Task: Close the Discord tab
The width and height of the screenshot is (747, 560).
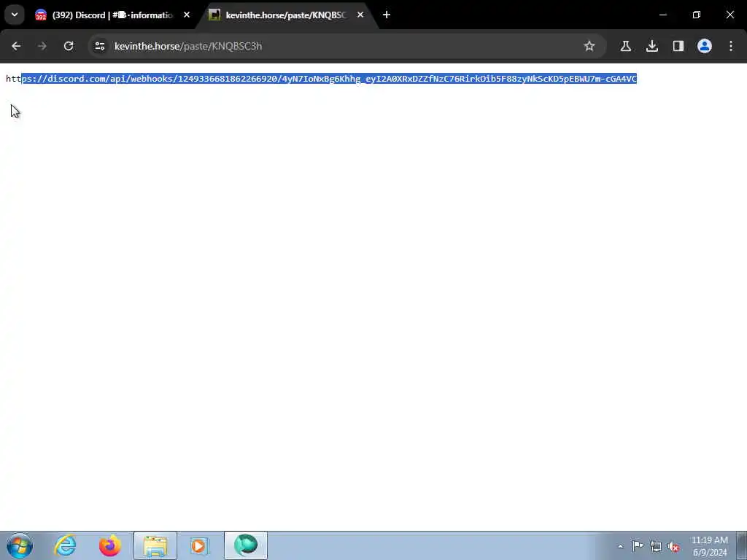Action: [x=187, y=15]
